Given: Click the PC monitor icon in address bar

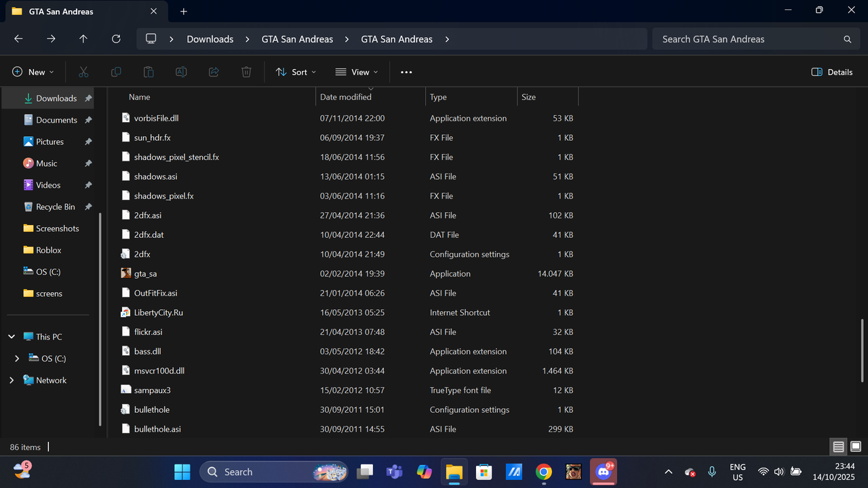Looking at the screenshot, I should tap(151, 39).
